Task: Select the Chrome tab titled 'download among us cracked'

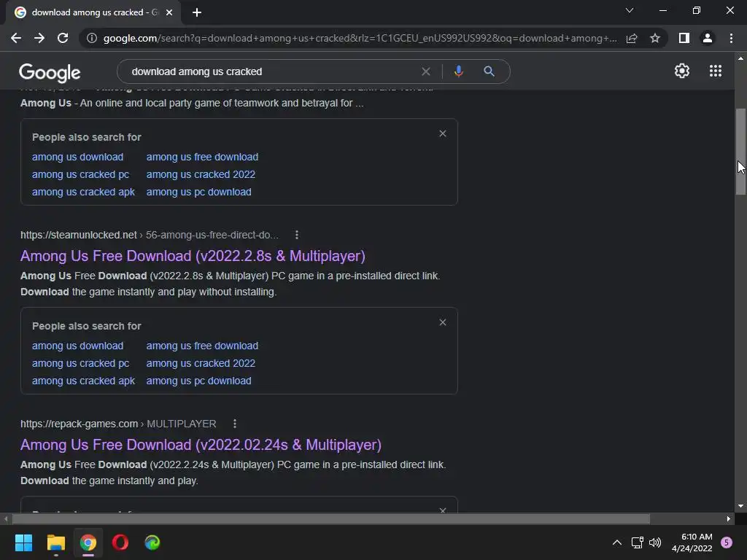Action: click(93, 12)
